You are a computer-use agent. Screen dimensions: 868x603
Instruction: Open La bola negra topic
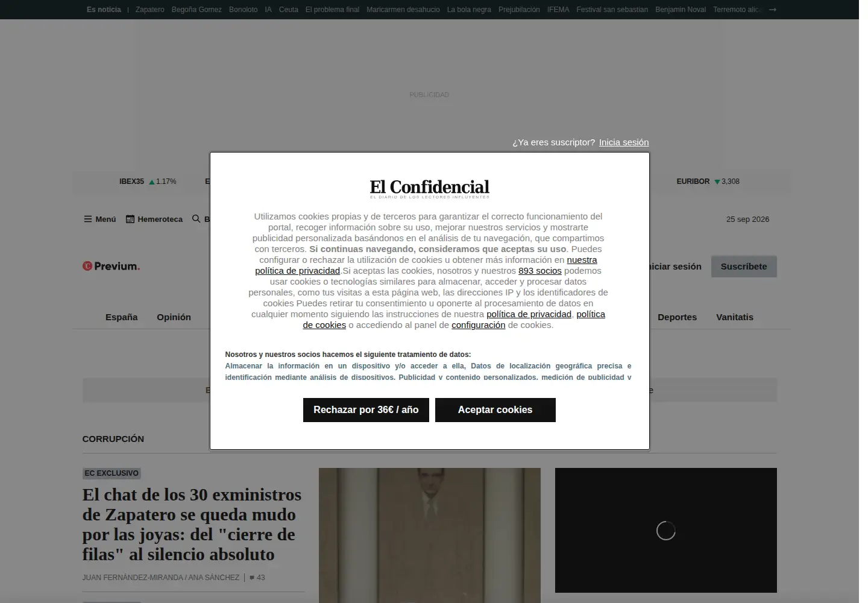[x=469, y=10]
